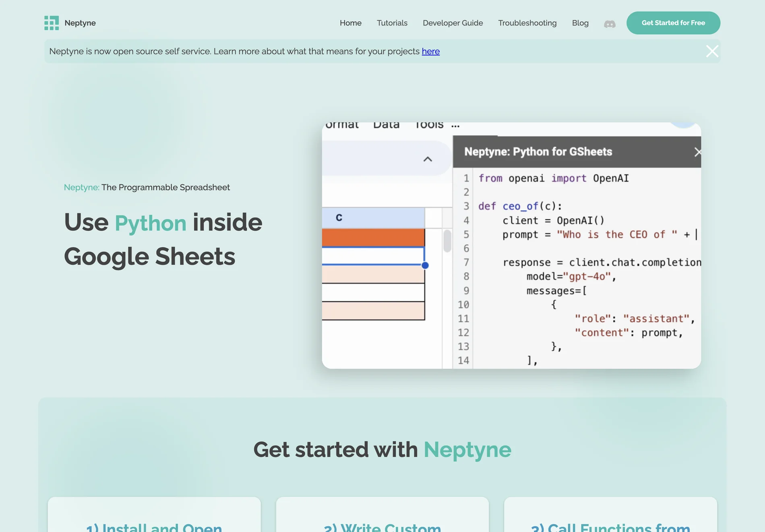Click 'Neptyne: Python for GSheets' panel title
The image size is (765, 532).
tap(538, 152)
